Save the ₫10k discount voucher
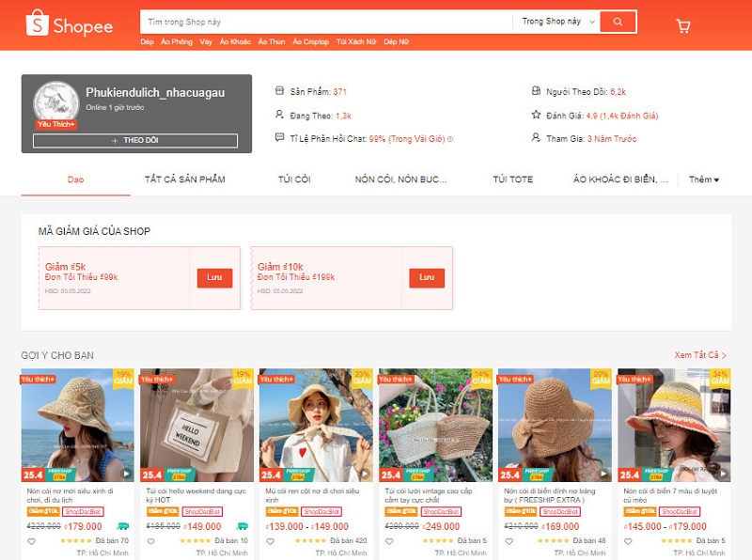 pyautogui.click(x=427, y=278)
